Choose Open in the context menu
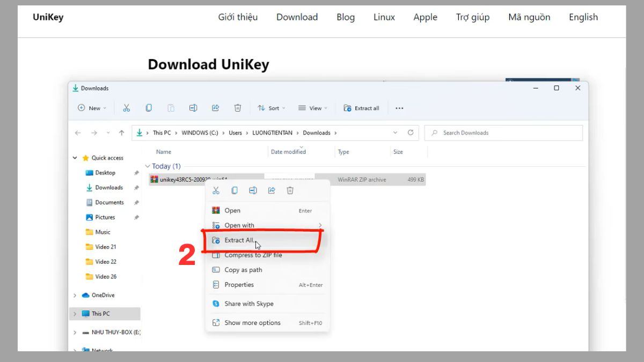This screenshot has height=362, width=644. pos(268,211)
